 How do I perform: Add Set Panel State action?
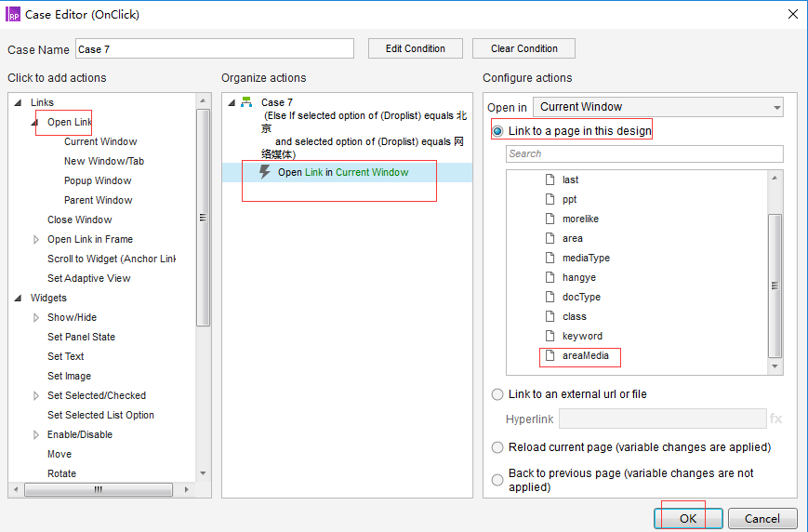tap(81, 337)
